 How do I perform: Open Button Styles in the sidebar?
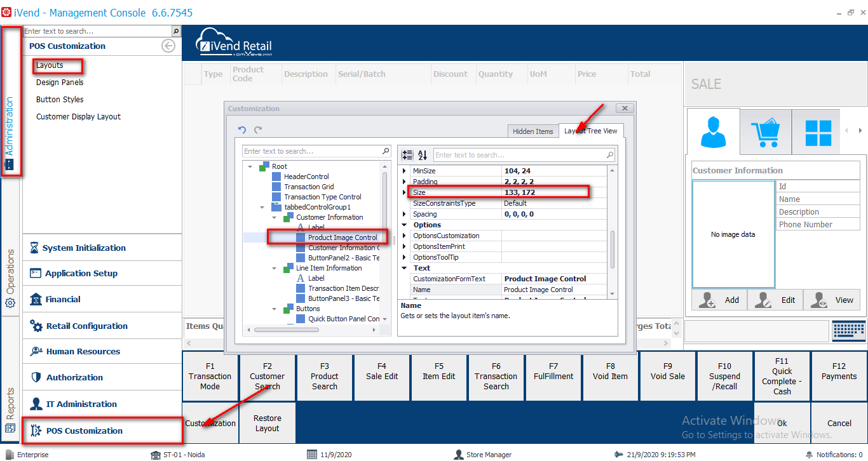[60, 100]
